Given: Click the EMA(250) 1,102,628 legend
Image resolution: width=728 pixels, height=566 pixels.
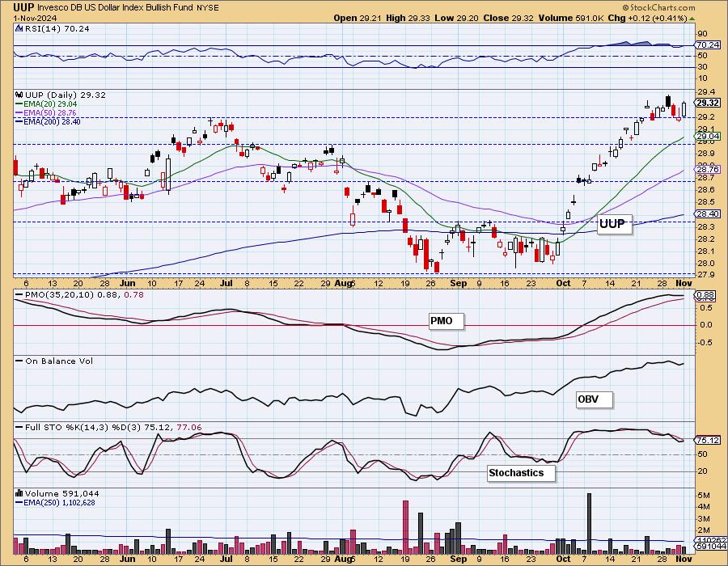Looking at the screenshot, I should click(59, 502).
